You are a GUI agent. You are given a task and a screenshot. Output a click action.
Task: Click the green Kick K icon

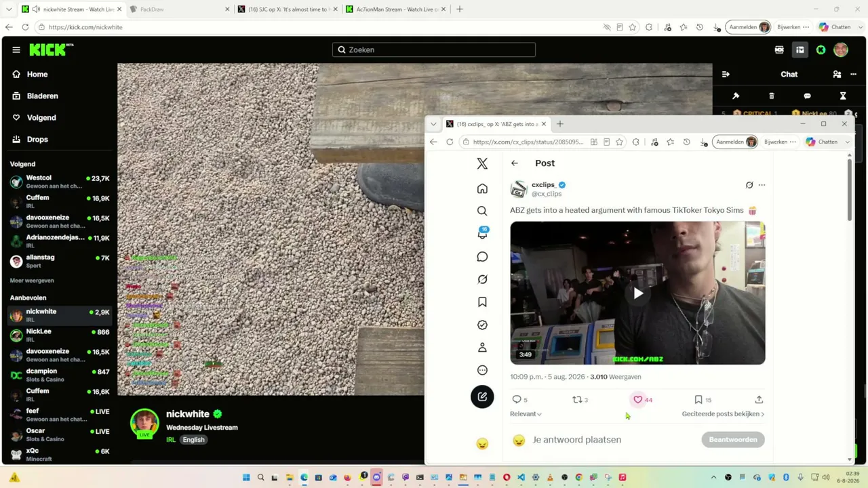pyautogui.click(x=821, y=49)
